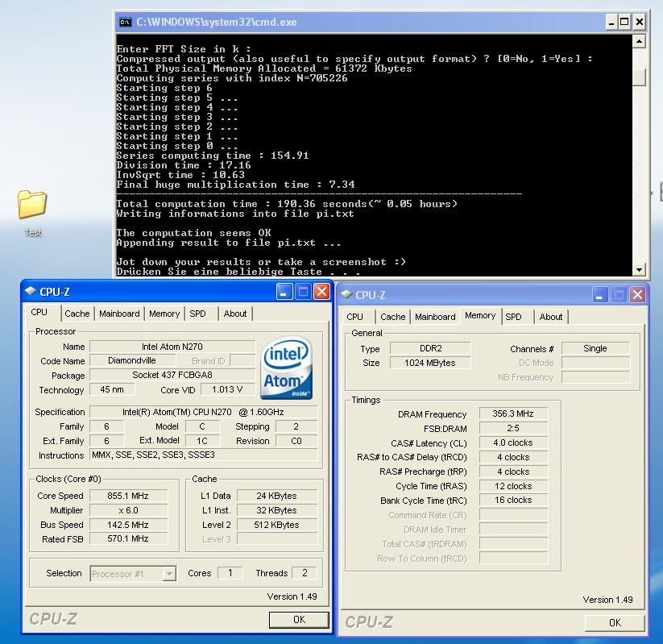This screenshot has height=644, width=663.
Task: Click the 12 clocks tRAS value
Action: (x=513, y=486)
